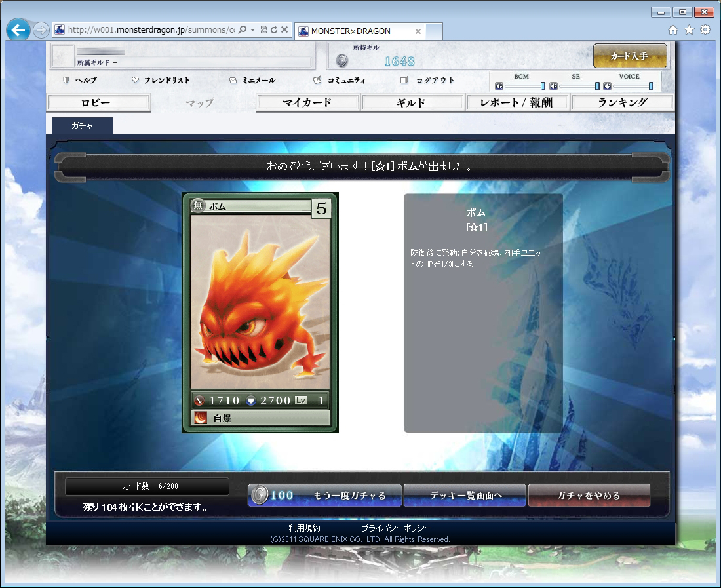Expand the address bar dropdown arrow
Screen dimensions: 721x588
[253, 30]
